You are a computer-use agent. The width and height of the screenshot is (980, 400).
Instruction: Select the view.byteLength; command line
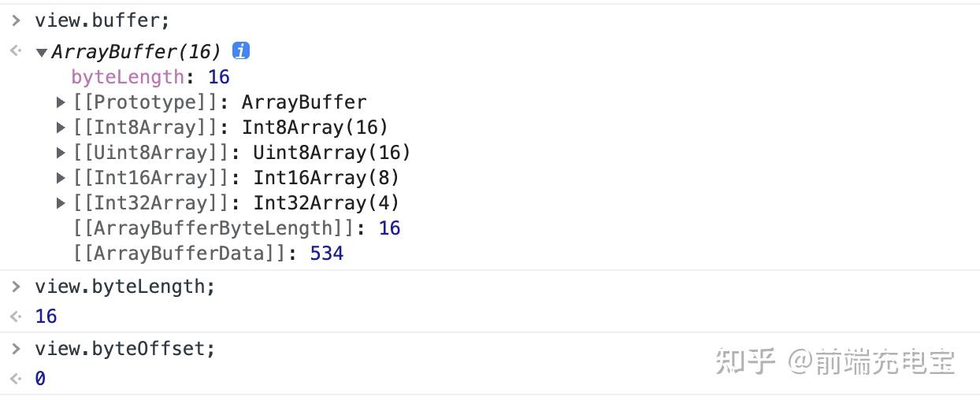[x=124, y=287]
